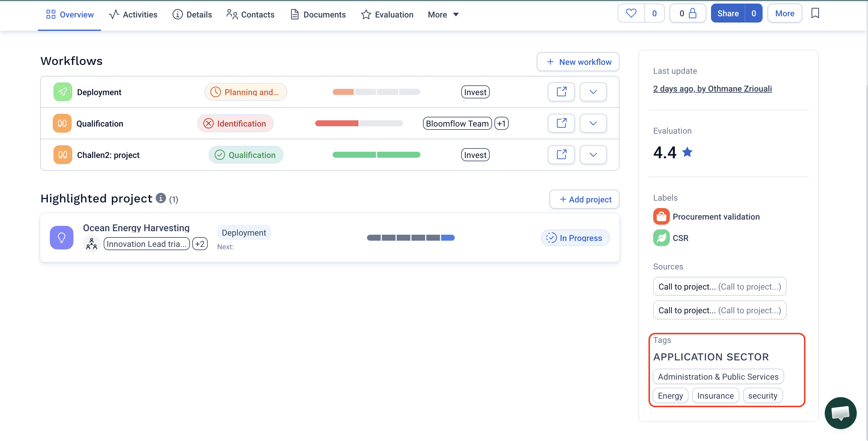Click the Bloomflow Team tag
868x441 pixels.
pos(457,123)
